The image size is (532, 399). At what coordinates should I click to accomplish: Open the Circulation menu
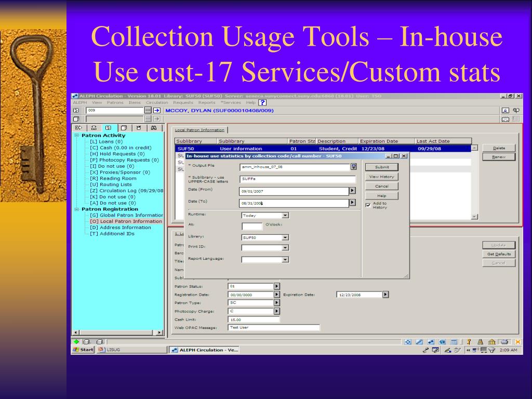pyautogui.click(x=157, y=102)
